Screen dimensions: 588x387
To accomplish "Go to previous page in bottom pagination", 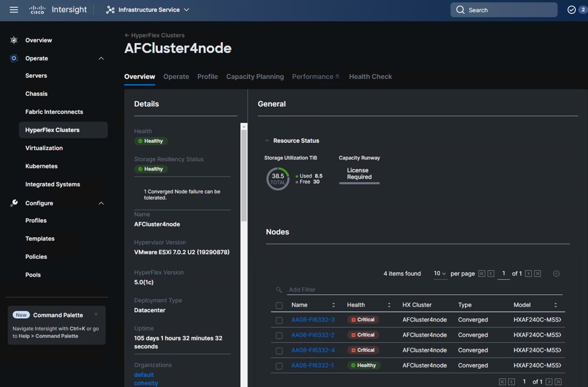I will (511, 381).
